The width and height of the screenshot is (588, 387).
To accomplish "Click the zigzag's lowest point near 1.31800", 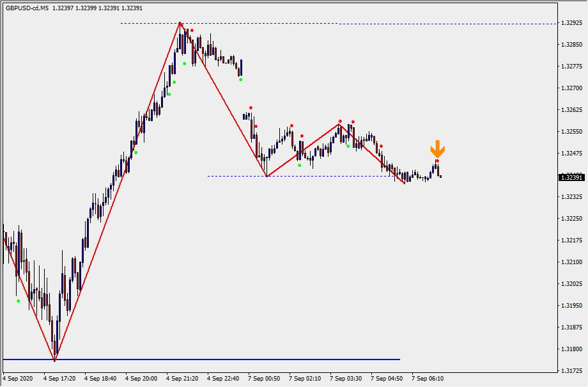I will pyautogui.click(x=54, y=361).
